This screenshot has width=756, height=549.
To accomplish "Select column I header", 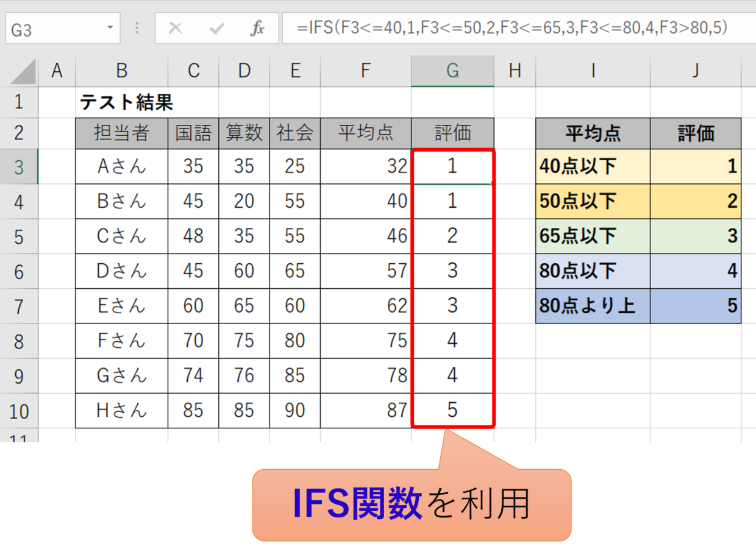I will (x=593, y=71).
